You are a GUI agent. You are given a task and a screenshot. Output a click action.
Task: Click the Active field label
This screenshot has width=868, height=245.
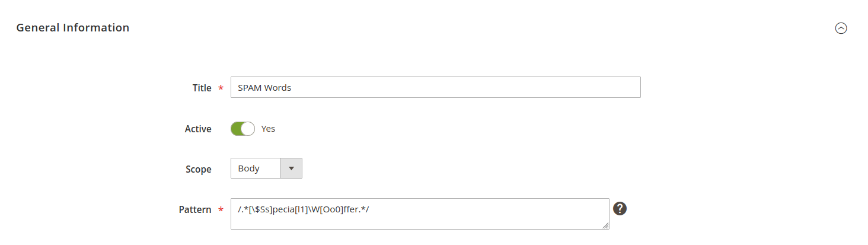point(198,129)
